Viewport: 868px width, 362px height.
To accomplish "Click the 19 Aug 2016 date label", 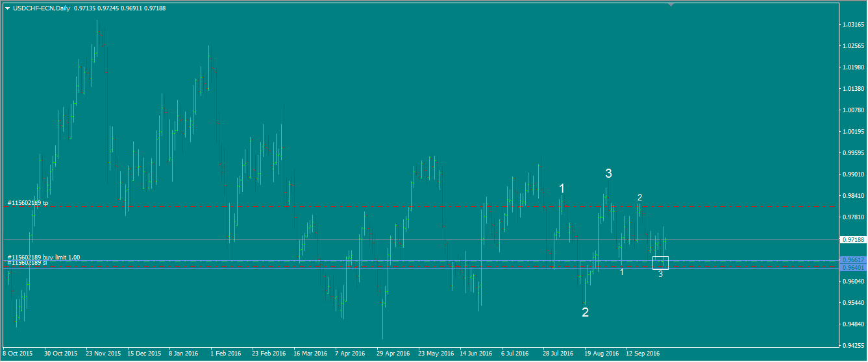I will point(601,354).
